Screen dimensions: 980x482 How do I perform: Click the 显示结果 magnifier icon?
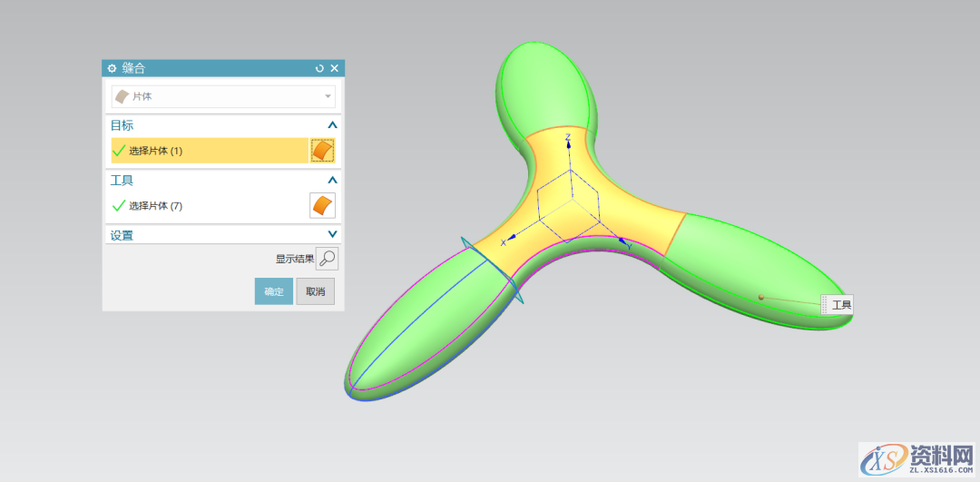[327, 259]
